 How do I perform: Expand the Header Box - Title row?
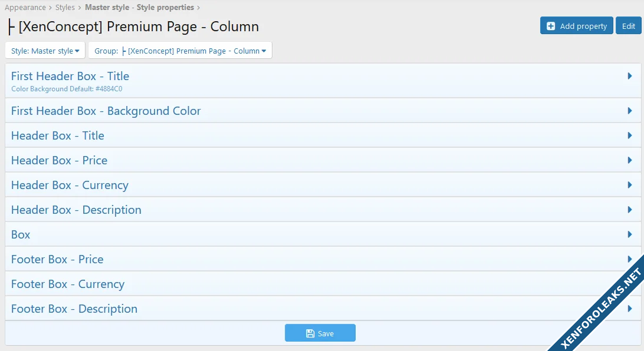[x=58, y=136]
